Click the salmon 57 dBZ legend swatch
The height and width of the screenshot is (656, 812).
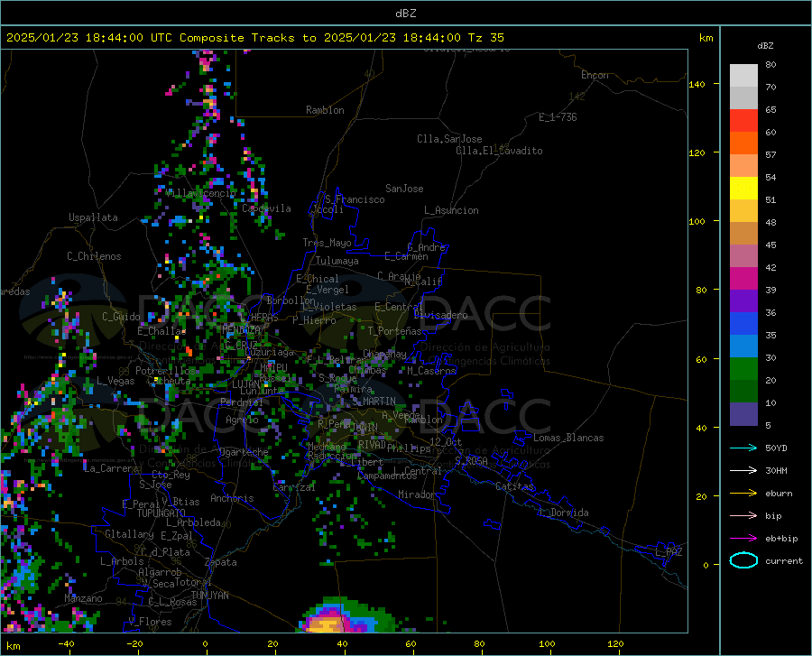743,166
